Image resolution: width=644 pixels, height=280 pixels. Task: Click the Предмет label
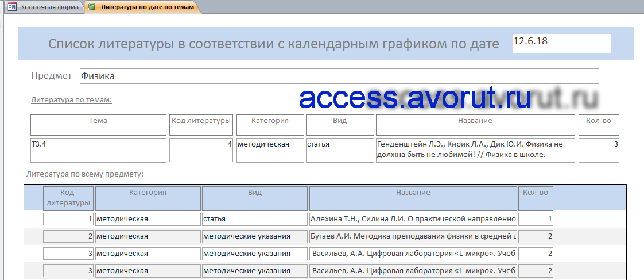point(52,76)
